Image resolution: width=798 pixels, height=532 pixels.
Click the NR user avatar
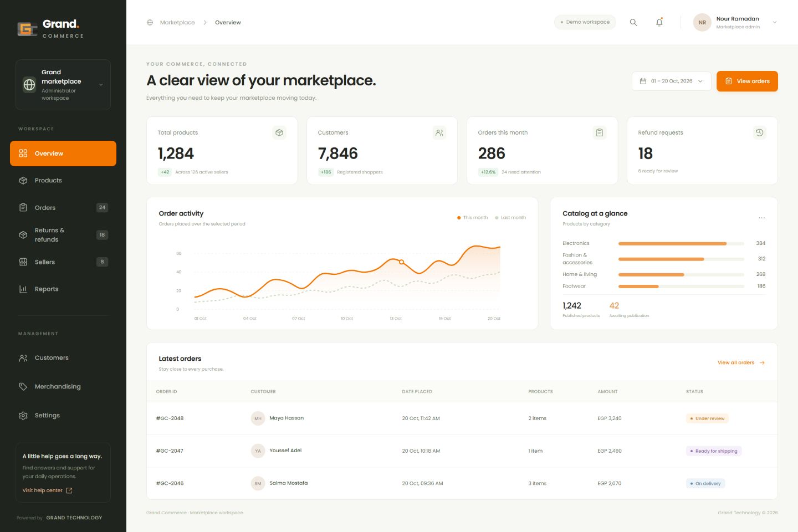pos(702,22)
